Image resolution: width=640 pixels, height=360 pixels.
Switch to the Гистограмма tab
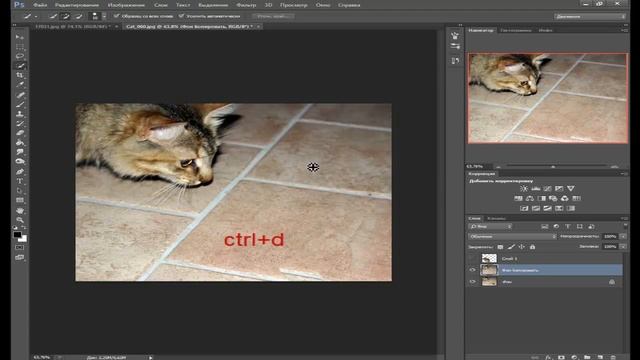(x=516, y=30)
